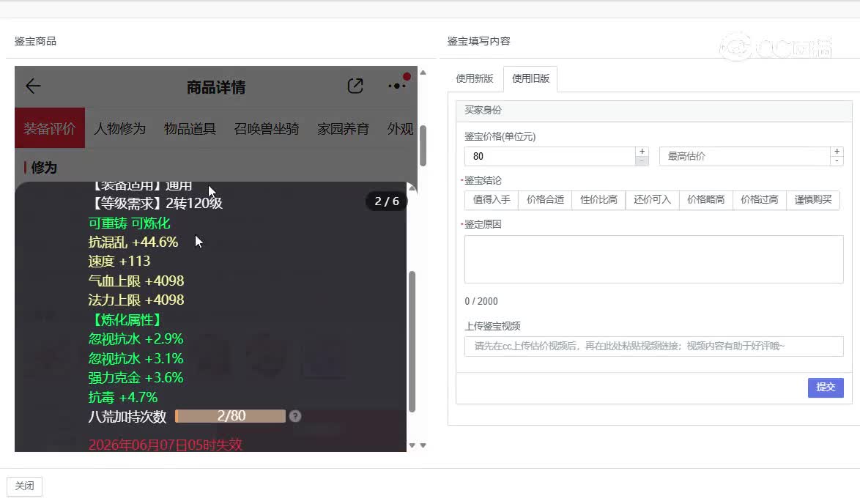Click the 修为 section heading

pyautogui.click(x=44, y=168)
